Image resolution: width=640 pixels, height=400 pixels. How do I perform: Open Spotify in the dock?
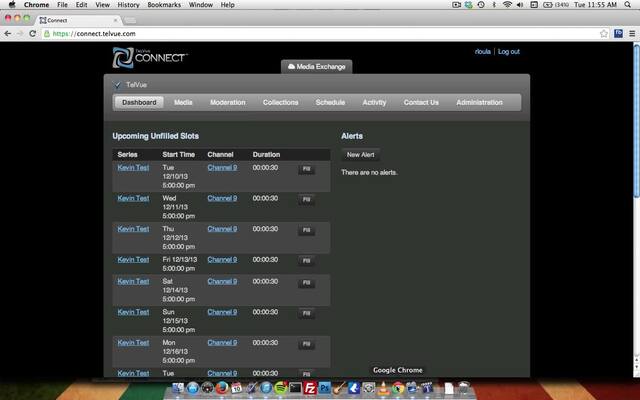click(x=281, y=388)
